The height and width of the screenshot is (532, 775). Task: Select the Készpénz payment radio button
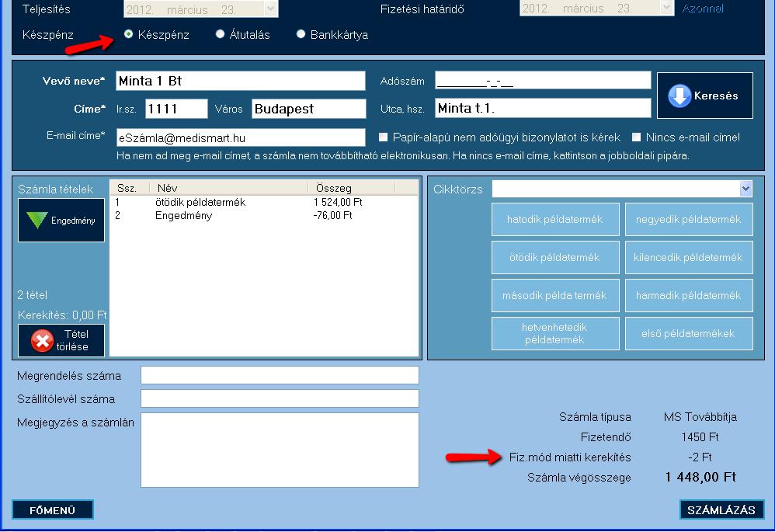pyautogui.click(x=128, y=34)
